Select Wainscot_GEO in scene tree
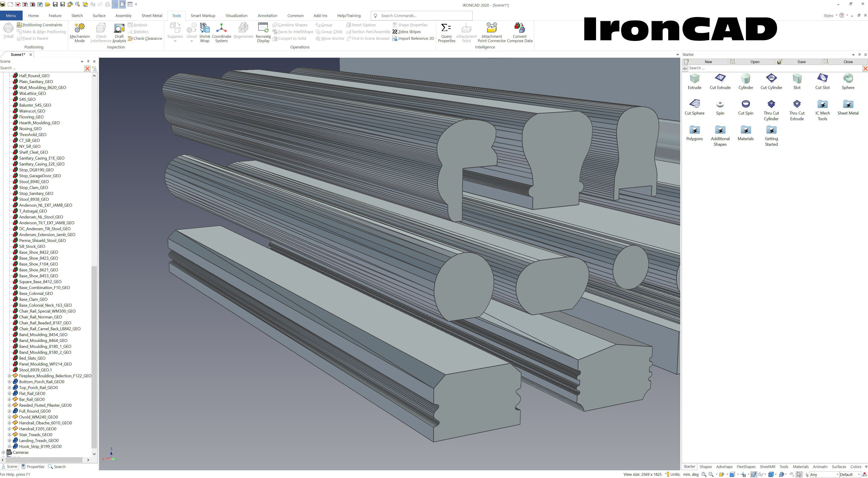This screenshot has height=478, width=868. point(32,111)
